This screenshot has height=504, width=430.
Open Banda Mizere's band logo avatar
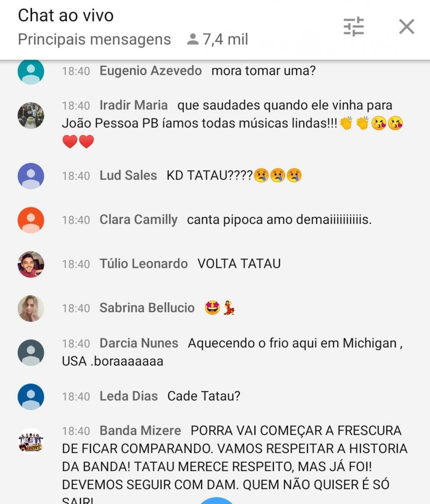[x=31, y=441]
